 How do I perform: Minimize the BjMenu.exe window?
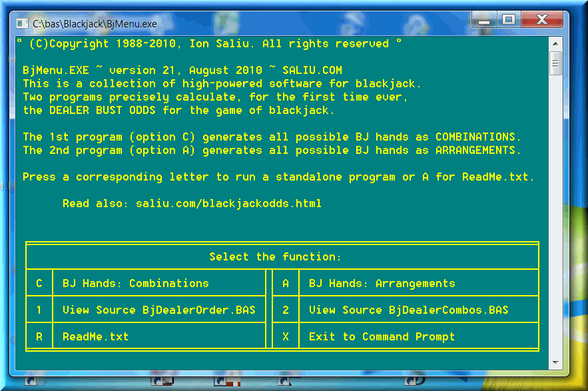[484, 19]
